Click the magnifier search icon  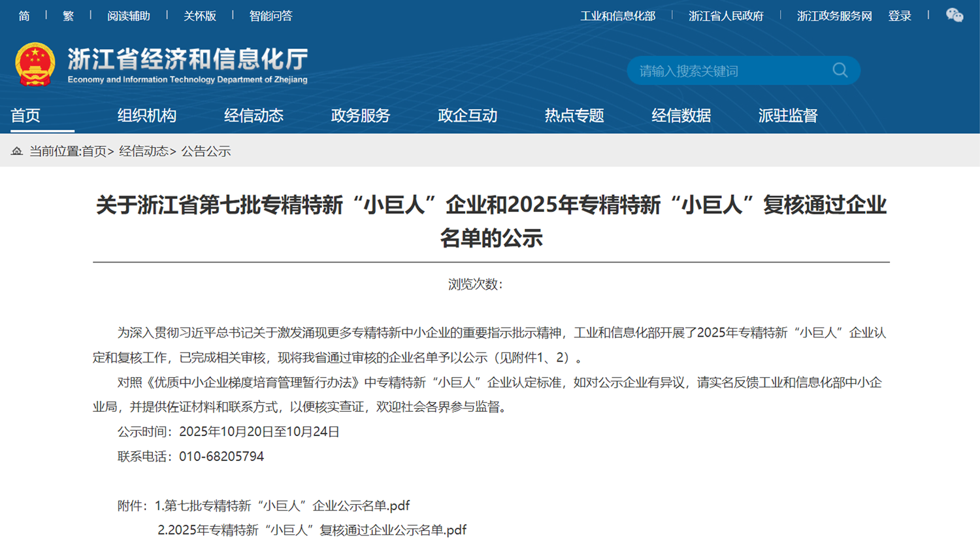click(x=840, y=71)
